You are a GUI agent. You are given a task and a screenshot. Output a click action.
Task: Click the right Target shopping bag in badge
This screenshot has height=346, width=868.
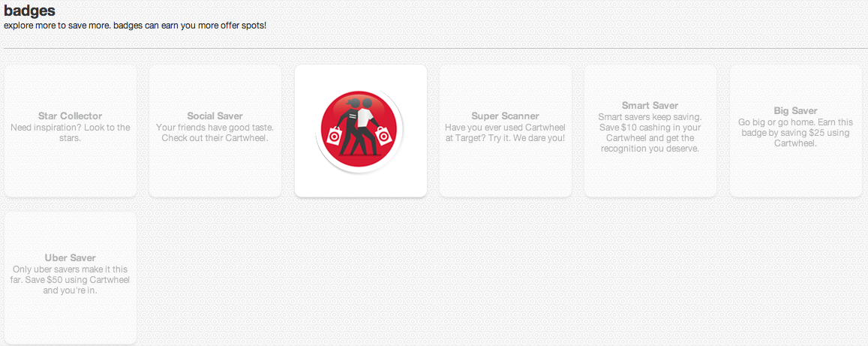point(383,135)
